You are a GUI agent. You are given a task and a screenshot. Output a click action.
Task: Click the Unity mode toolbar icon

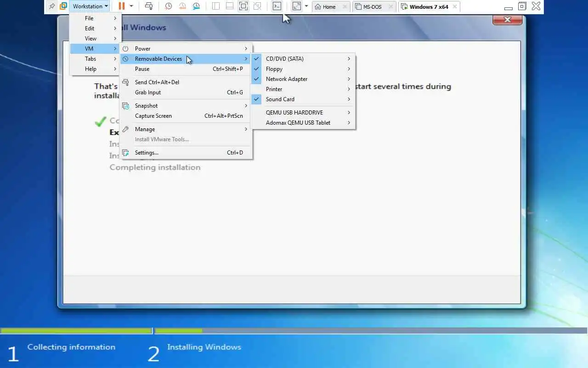pos(257,6)
